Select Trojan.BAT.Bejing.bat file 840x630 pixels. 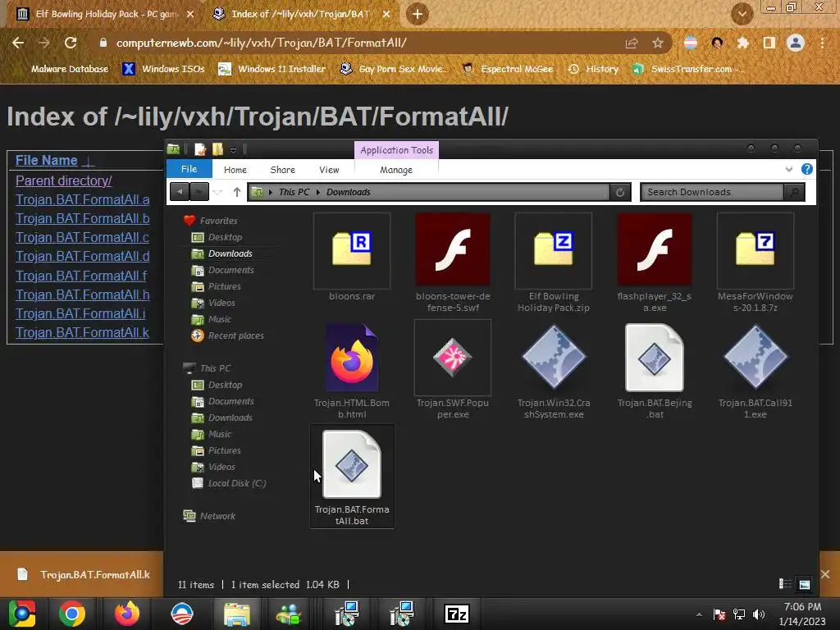(654, 370)
